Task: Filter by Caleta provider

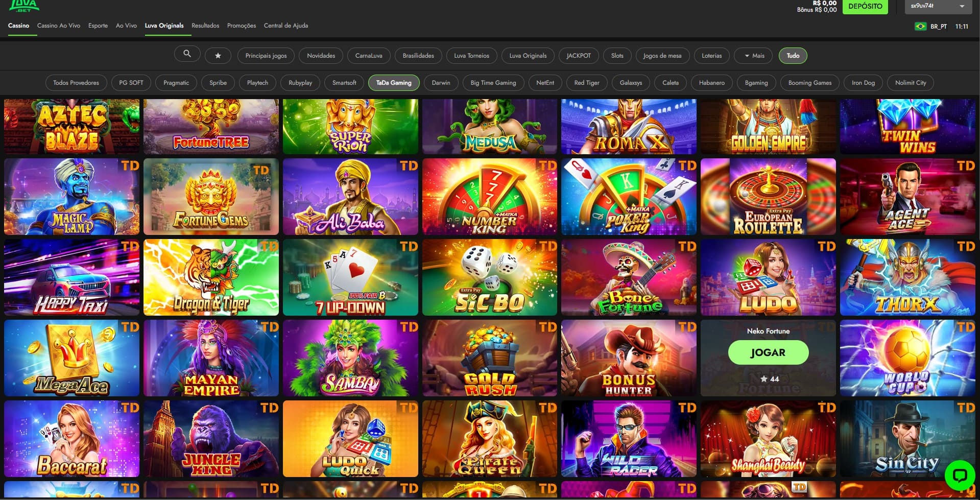Action: click(671, 83)
